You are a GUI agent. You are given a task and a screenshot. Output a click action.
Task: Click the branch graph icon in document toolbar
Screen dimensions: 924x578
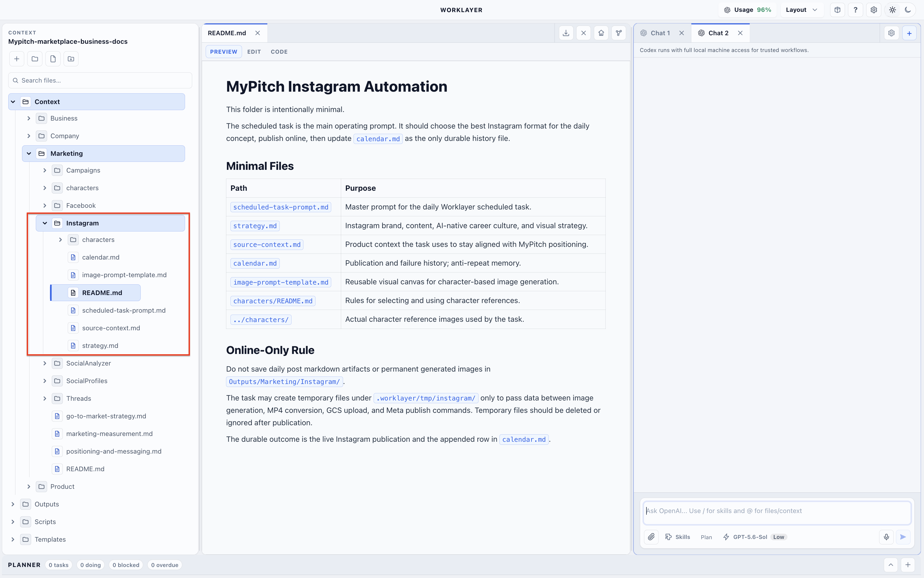click(x=619, y=33)
